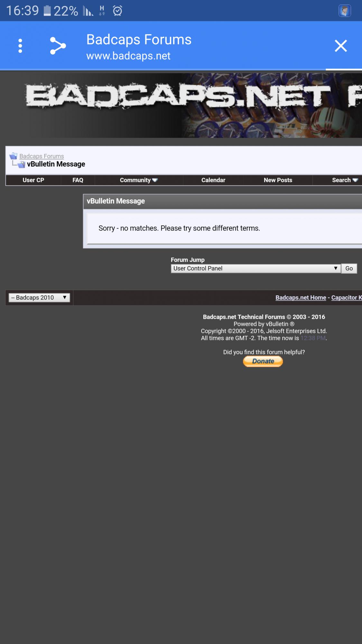Tap the signal strength icon

[88, 11]
